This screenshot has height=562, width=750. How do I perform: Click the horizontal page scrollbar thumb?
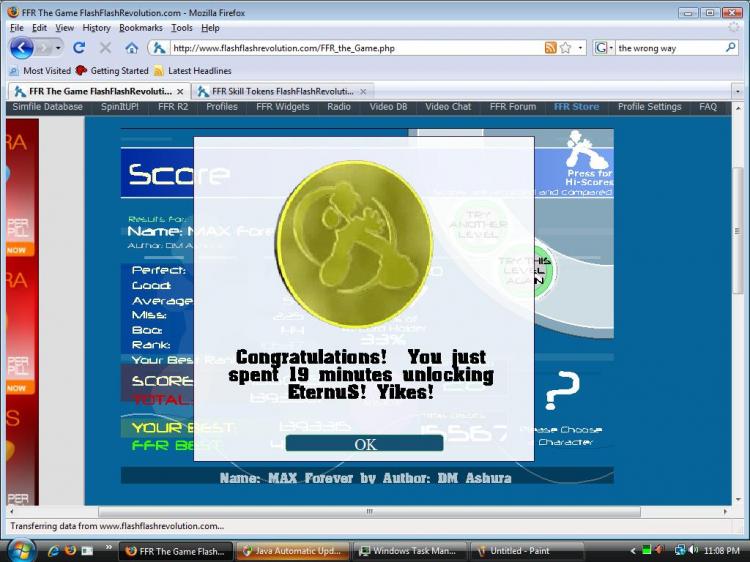point(369,512)
